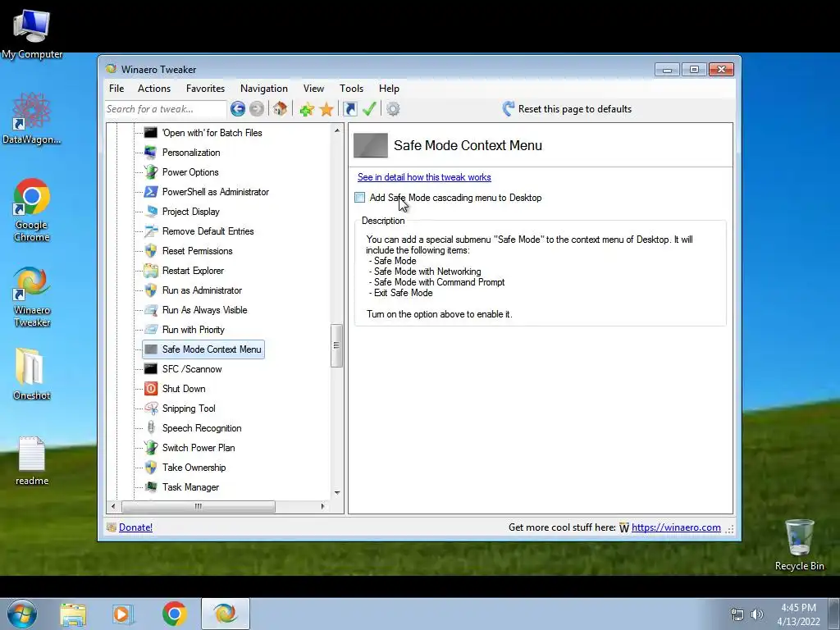Click the taskbar clock showing 4:45 PM
The image size is (840, 630).
(798, 614)
